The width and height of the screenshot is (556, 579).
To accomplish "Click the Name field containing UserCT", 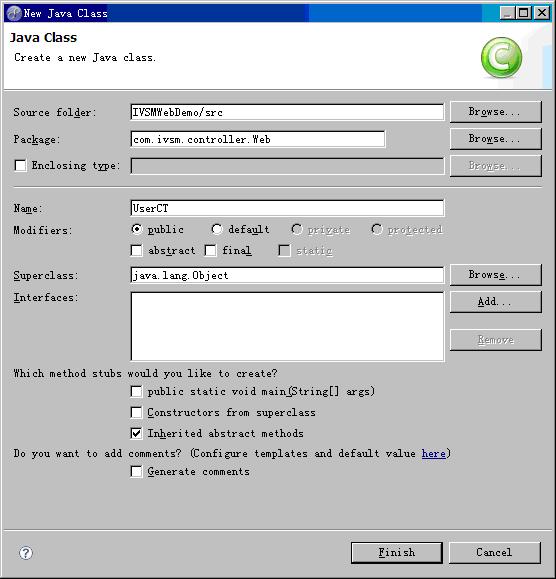I will click(287, 208).
